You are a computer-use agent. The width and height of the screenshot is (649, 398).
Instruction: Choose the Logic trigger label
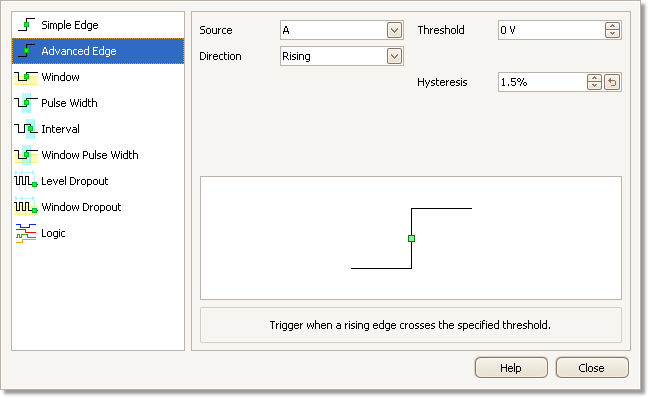pyautogui.click(x=53, y=233)
